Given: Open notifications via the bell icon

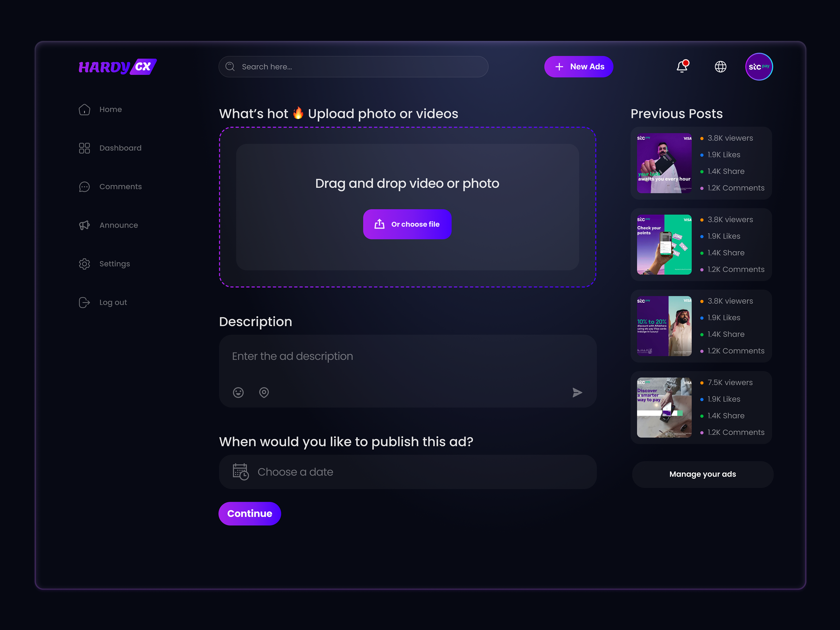Looking at the screenshot, I should coord(682,67).
